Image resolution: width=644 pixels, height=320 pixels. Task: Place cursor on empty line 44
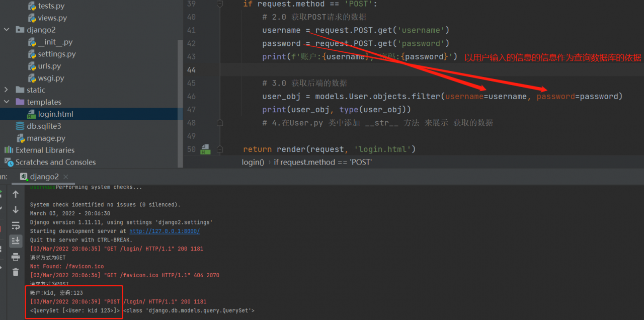432,70
